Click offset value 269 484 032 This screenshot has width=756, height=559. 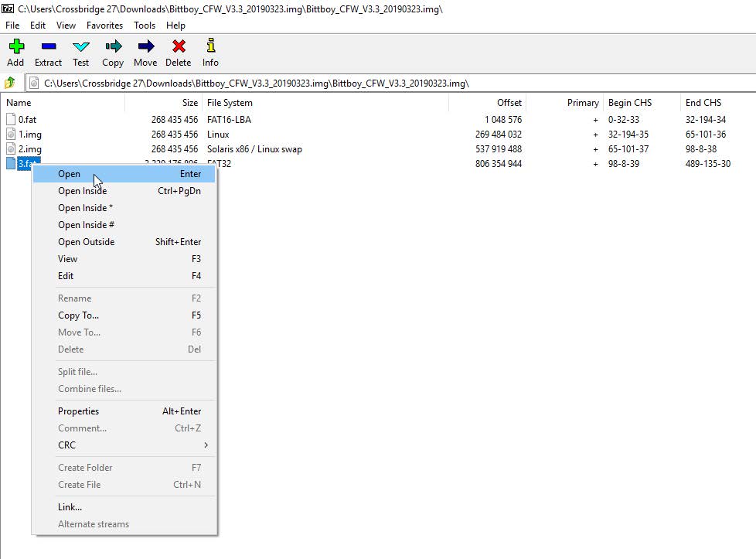[x=499, y=135]
